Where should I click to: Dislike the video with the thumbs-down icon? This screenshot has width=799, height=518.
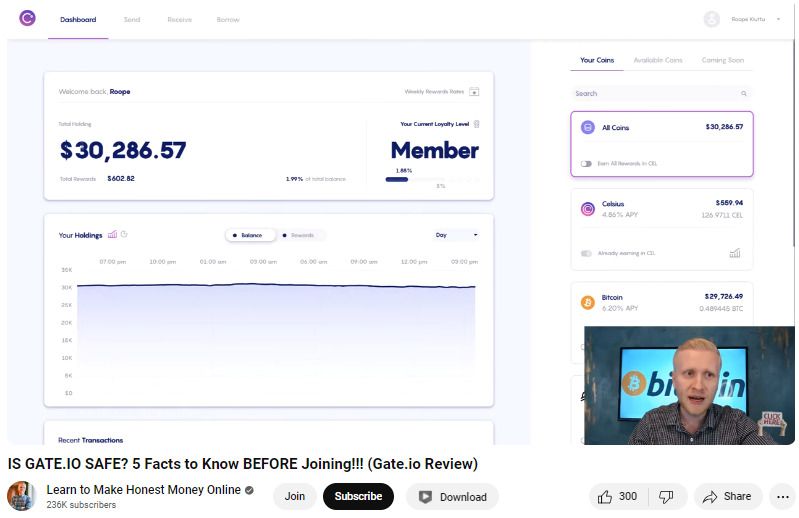667,496
